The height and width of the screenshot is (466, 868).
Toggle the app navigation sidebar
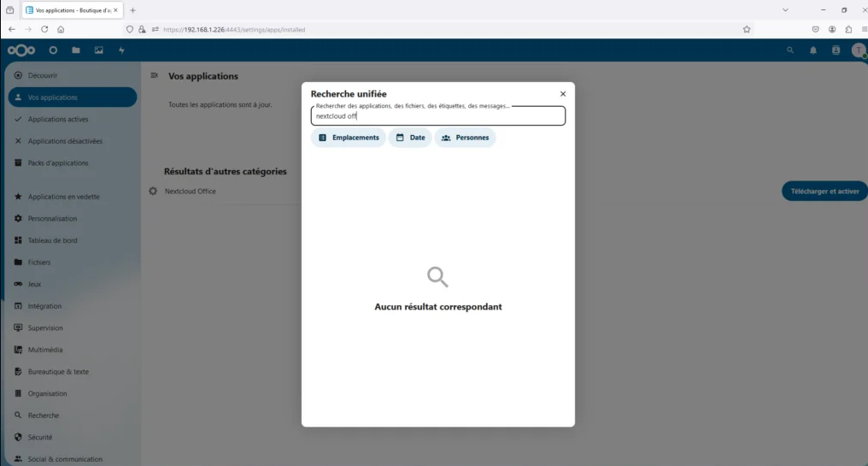(155, 75)
